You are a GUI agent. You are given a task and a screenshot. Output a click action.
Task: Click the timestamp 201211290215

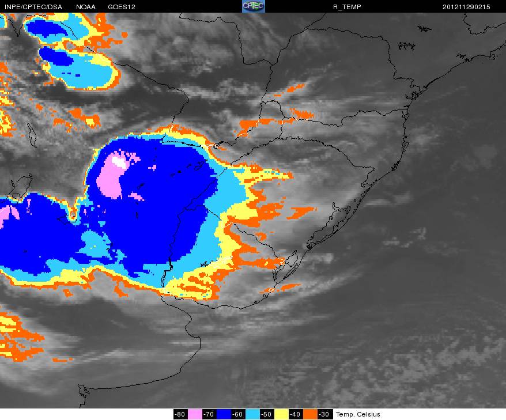[x=466, y=7]
